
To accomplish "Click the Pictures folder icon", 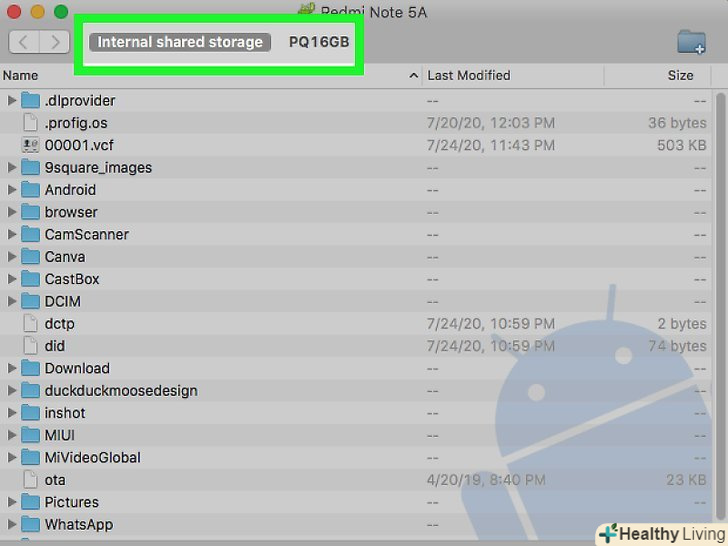I will click(31, 502).
